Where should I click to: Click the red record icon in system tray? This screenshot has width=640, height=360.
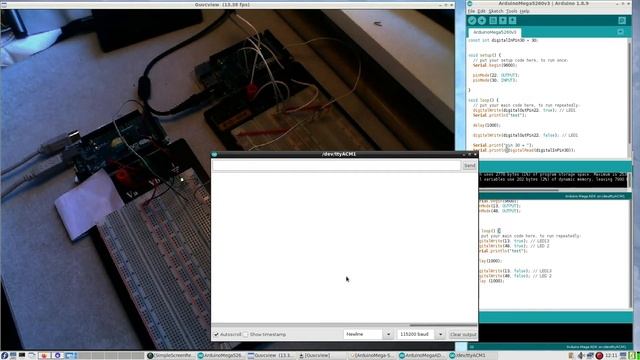click(599, 356)
